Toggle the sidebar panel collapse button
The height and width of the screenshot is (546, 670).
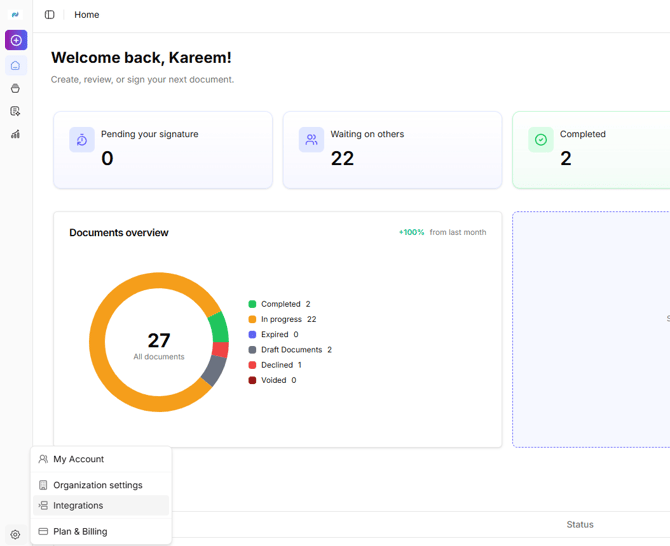tap(50, 15)
